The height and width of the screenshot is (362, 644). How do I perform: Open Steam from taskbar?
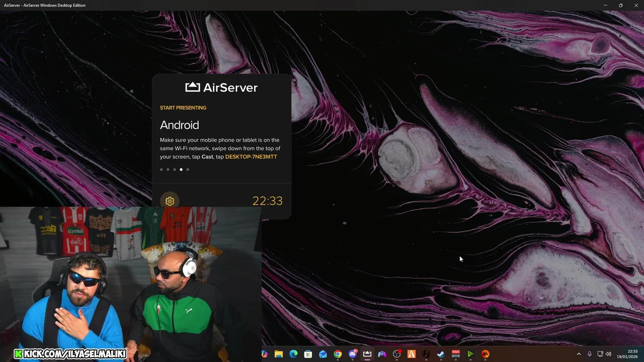coord(441,354)
